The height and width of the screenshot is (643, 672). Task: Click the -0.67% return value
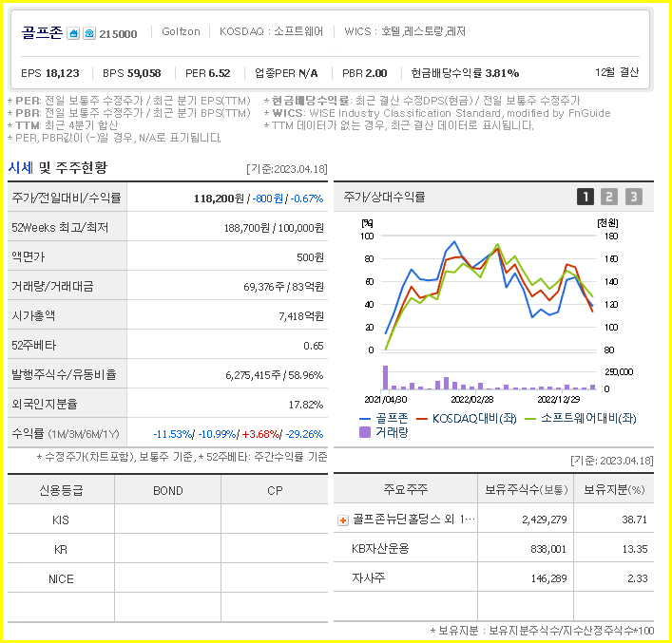306,199
